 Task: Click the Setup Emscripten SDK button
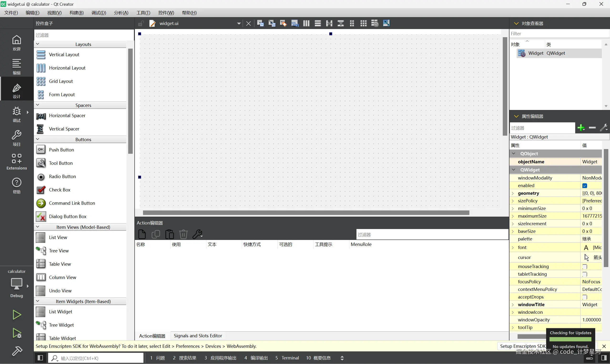tap(523, 346)
